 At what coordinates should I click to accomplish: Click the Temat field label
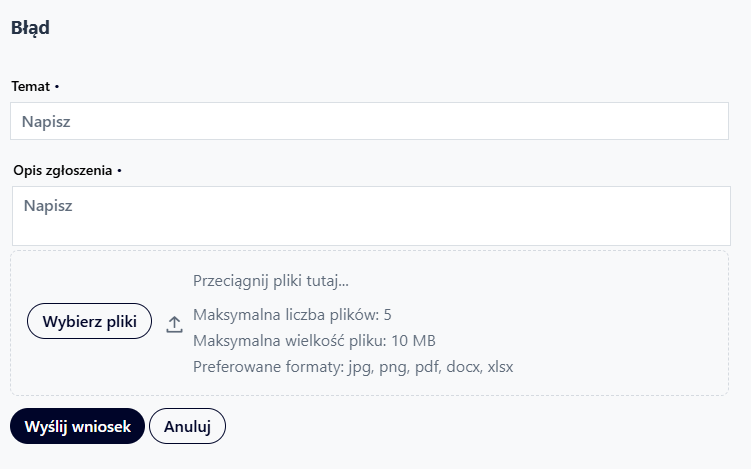(x=30, y=87)
